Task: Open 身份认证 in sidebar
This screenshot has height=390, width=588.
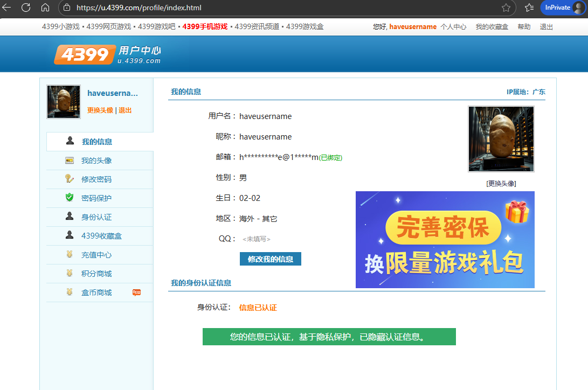Action: 96,217
